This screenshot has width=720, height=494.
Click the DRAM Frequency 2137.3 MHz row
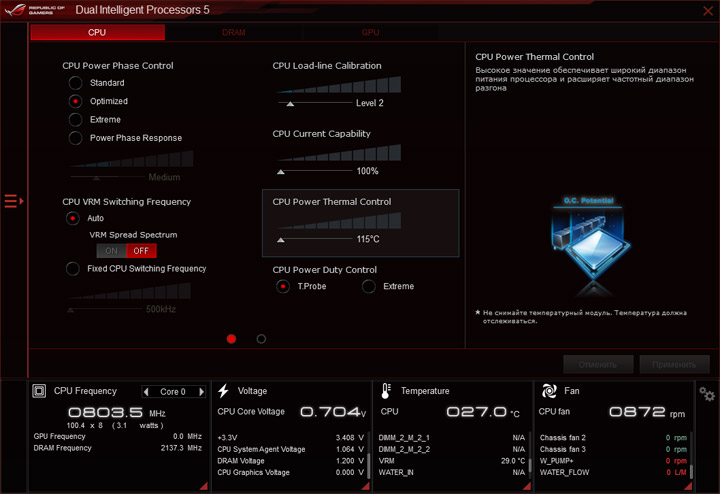point(118,448)
